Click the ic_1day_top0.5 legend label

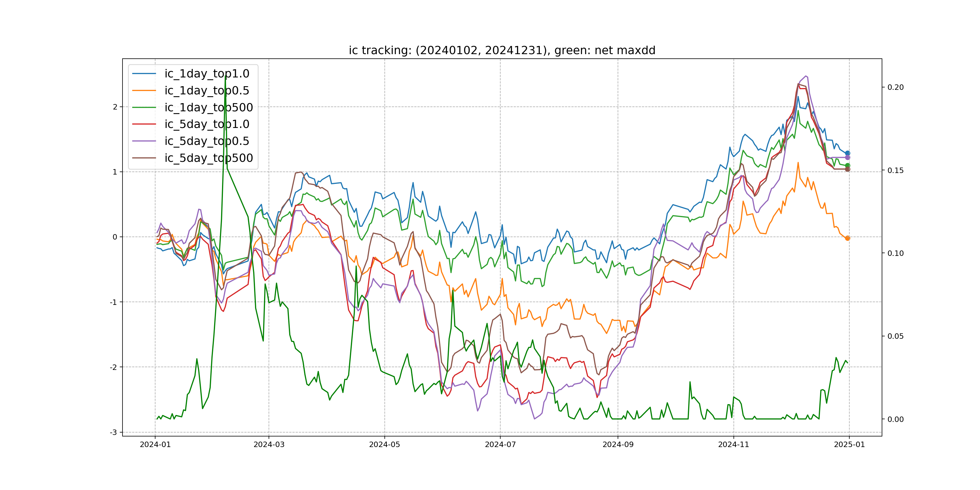[207, 90]
